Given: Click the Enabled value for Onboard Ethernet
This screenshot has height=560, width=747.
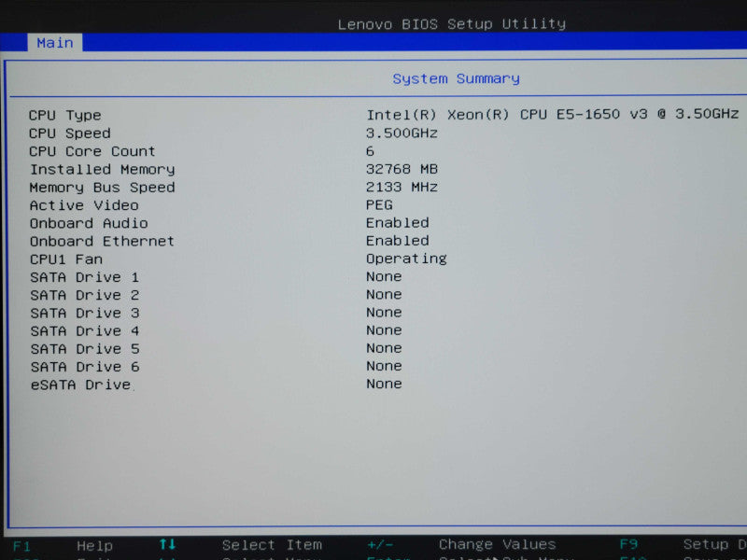Looking at the screenshot, I should point(398,241).
